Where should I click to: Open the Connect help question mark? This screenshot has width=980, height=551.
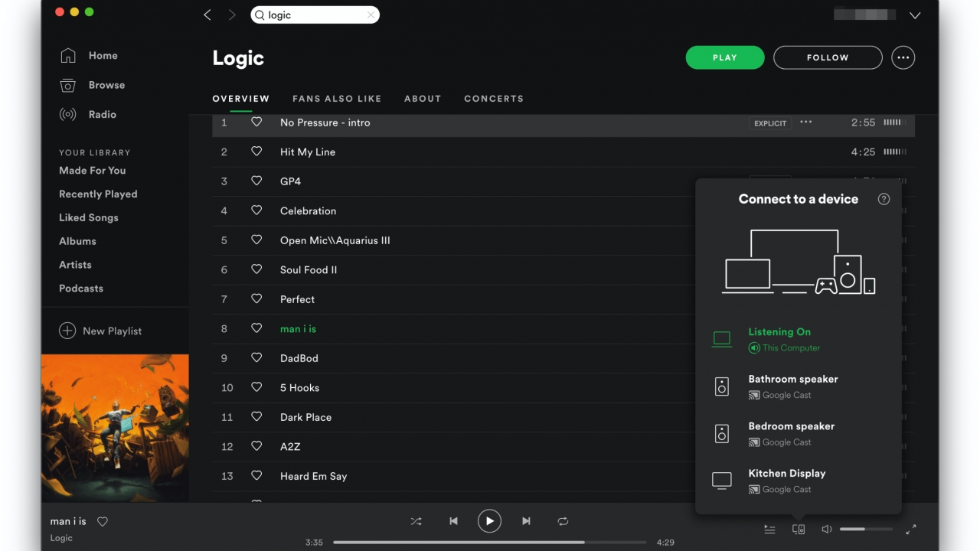pos(884,199)
